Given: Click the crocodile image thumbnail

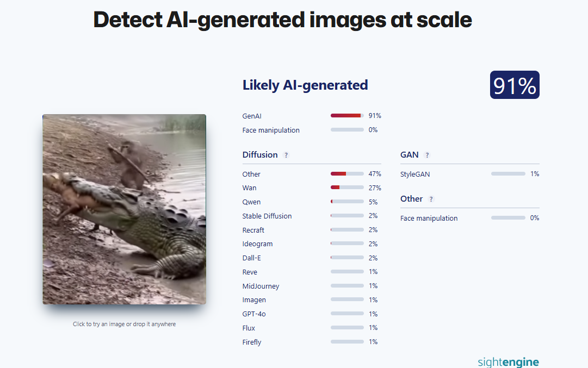Looking at the screenshot, I should point(125,209).
